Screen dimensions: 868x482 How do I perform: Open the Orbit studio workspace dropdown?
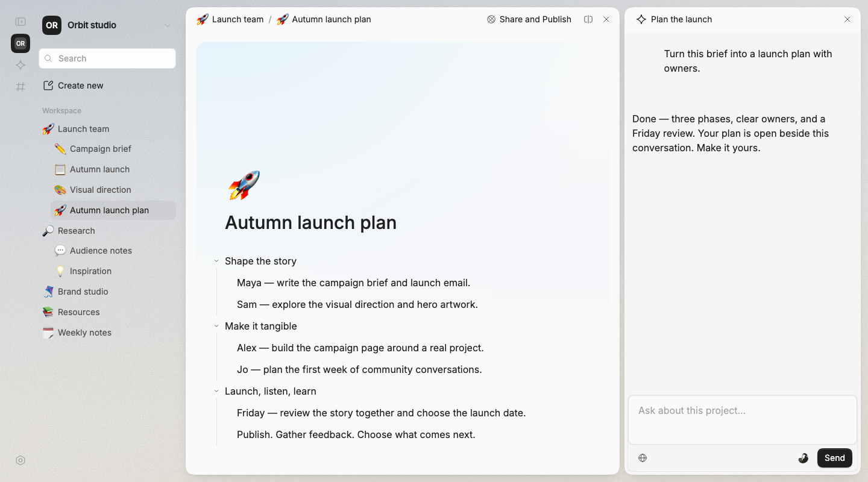pos(168,25)
